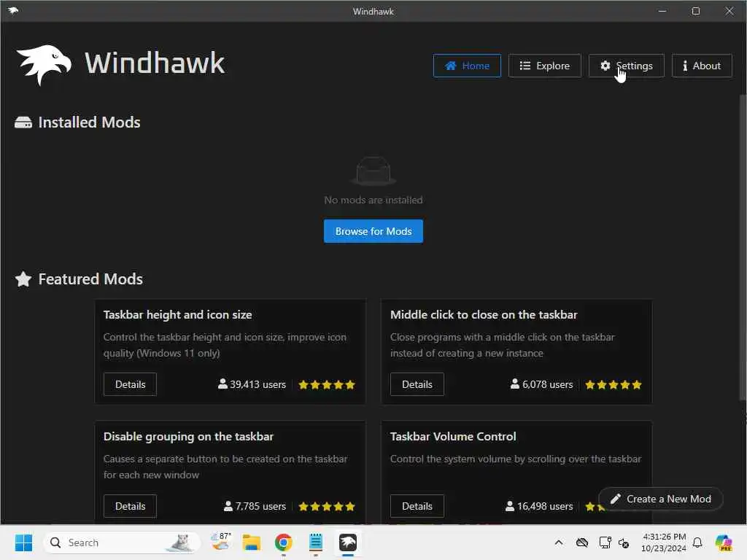Viewport: 747px width, 560px height.
Task: Click the Featured Mods star icon
Action: coord(23,279)
